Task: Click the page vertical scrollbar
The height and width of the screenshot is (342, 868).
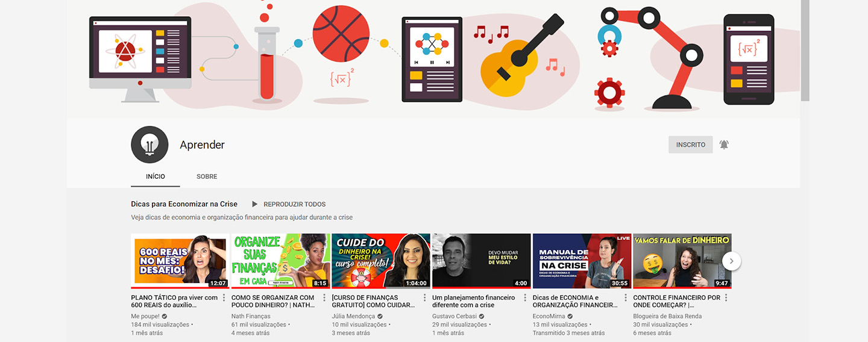Action: click(x=805, y=51)
